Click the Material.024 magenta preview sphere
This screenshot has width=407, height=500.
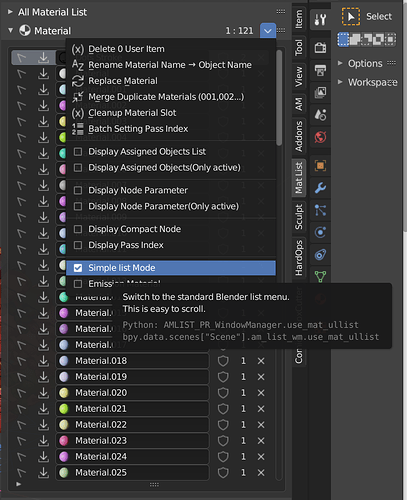point(64,457)
